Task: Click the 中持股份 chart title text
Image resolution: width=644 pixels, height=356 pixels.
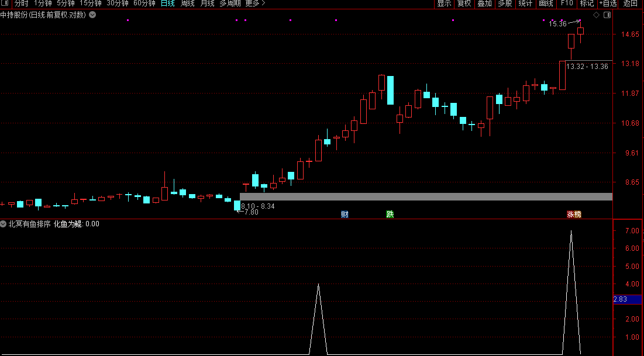Action: pyautogui.click(x=43, y=15)
